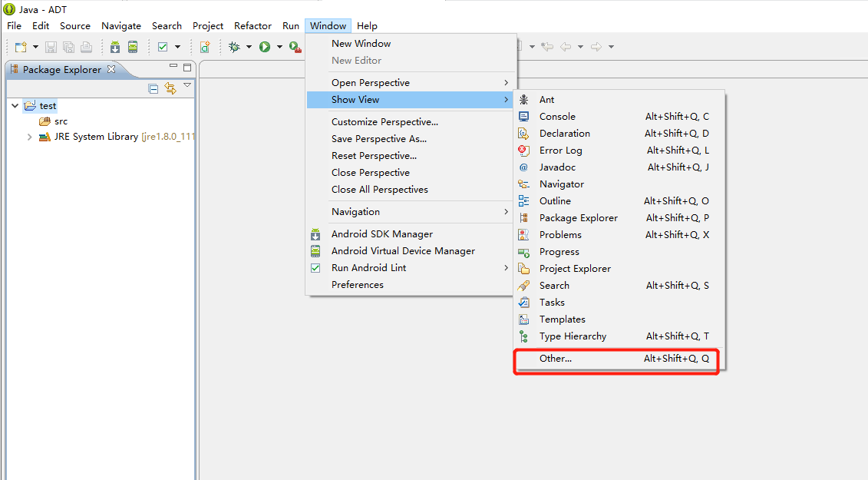The height and width of the screenshot is (480, 868).
Task: Click the Forward navigation arrow in toolbar
Action: coord(596,47)
